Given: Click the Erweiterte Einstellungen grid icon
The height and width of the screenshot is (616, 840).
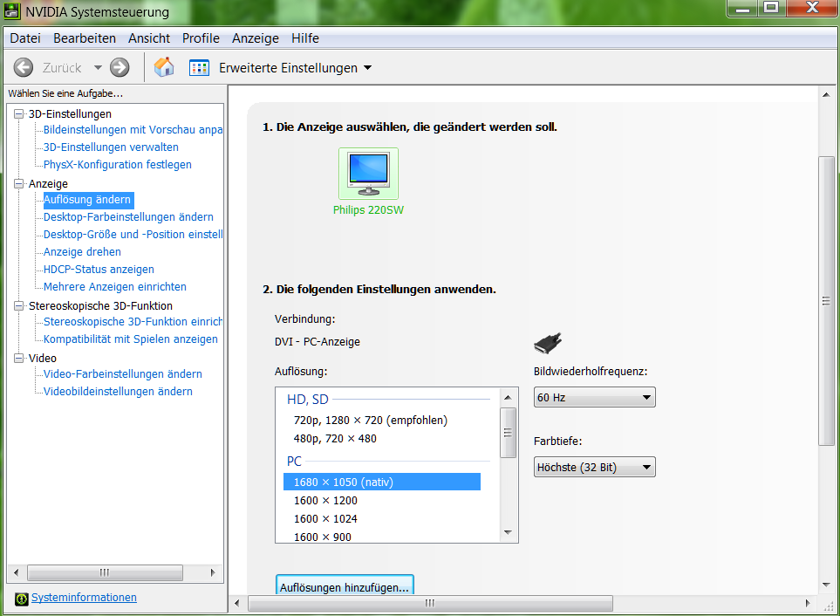Looking at the screenshot, I should 199,68.
